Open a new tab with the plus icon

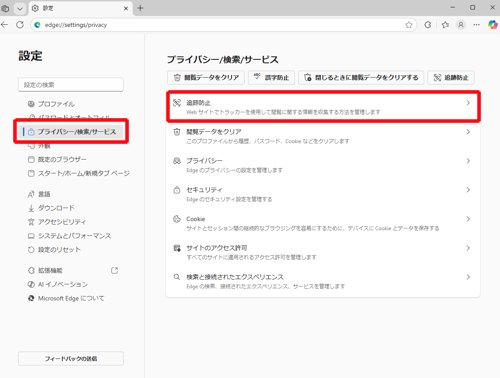point(140,8)
